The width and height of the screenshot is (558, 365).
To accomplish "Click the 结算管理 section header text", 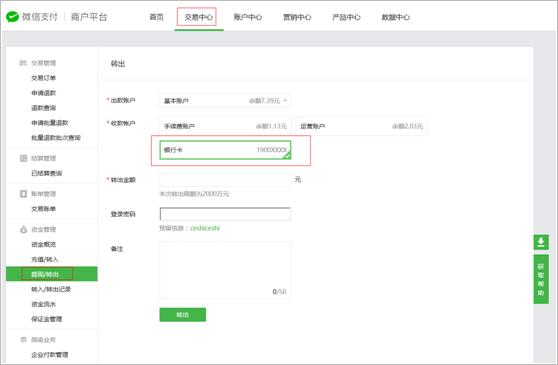I will coord(43,158).
